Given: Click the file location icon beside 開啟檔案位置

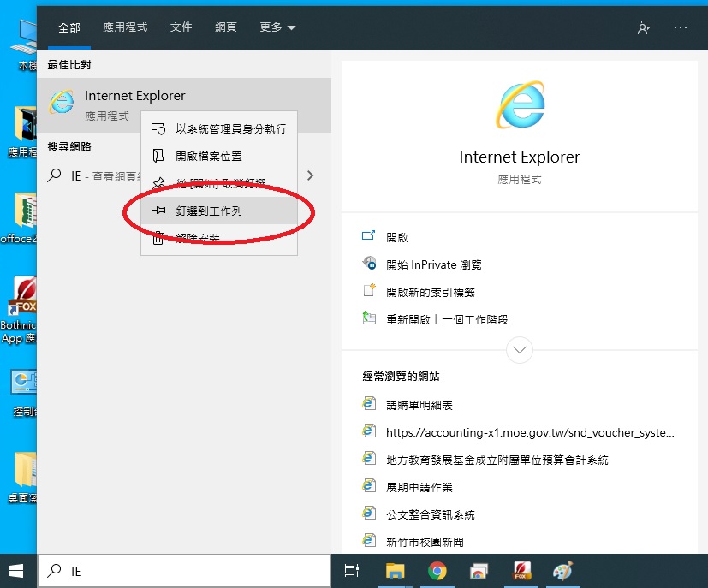Looking at the screenshot, I should tap(158, 156).
